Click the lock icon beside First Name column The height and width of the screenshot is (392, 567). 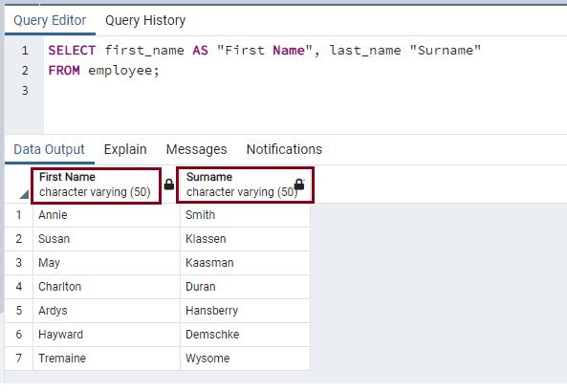(x=169, y=185)
